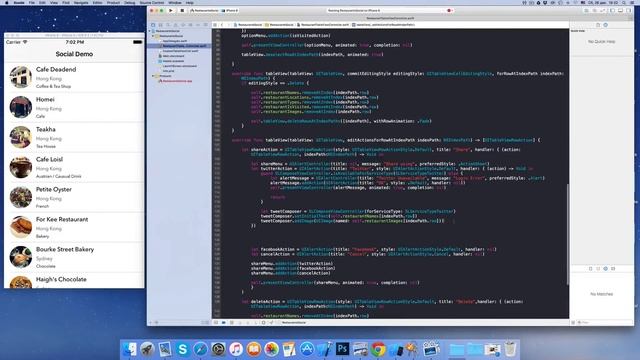Image resolution: width=640 pixels, height=360 pixels.
Task: Launch Skype from the Dock
Action: (182, 349)
